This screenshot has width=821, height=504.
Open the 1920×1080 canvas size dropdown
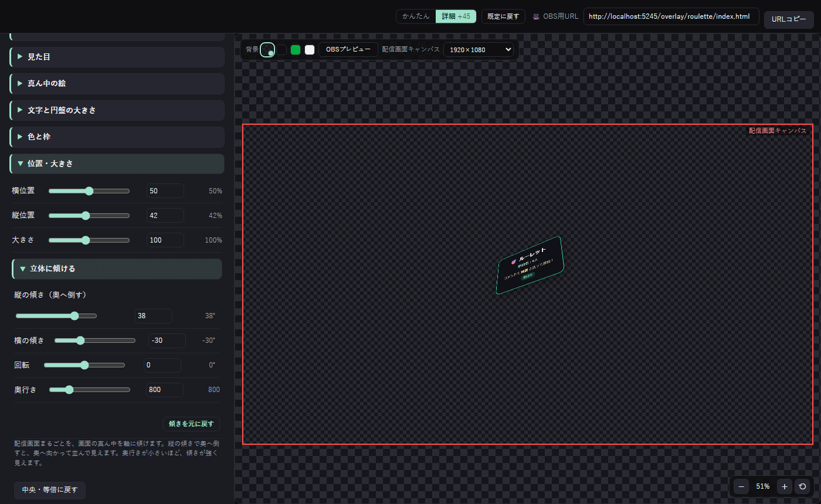pos(479,50)
